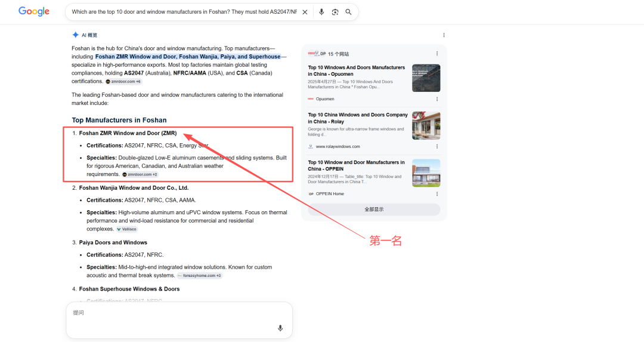Image resolution: width=644 pixels, height=342 pixels.
Task: Click OPPEIN Home site label
Action: 330,194
